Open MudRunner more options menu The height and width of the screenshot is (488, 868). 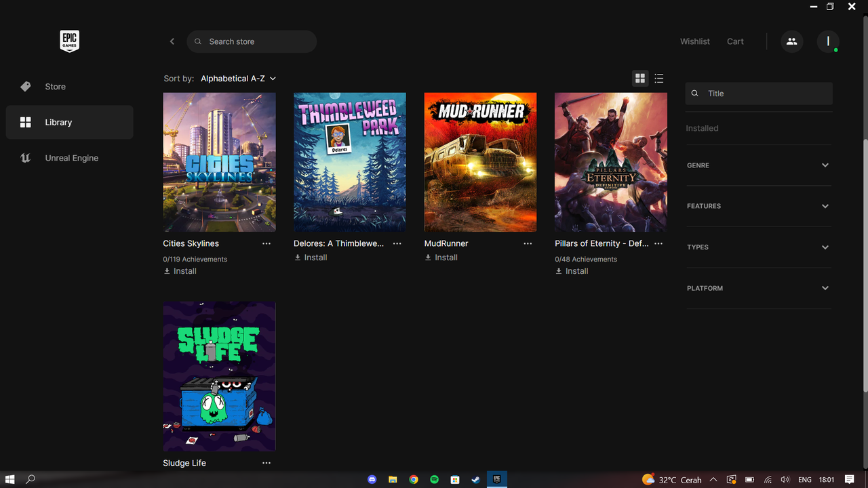click(x=528, y=243)
